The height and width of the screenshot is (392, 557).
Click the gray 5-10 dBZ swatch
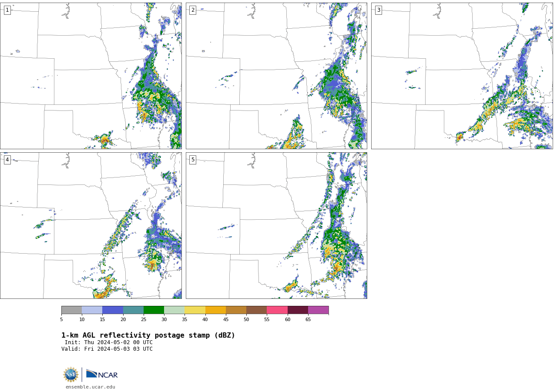(71, 310)
